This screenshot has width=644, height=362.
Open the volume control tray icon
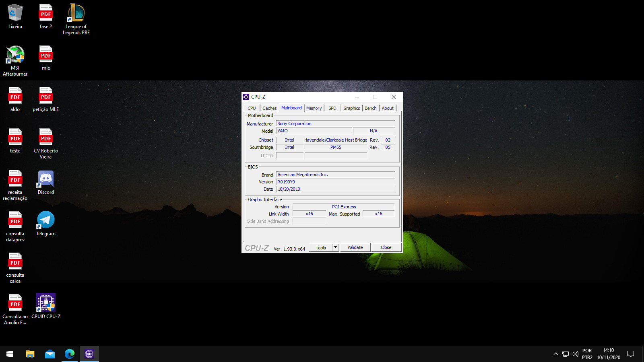pos(575,354)
